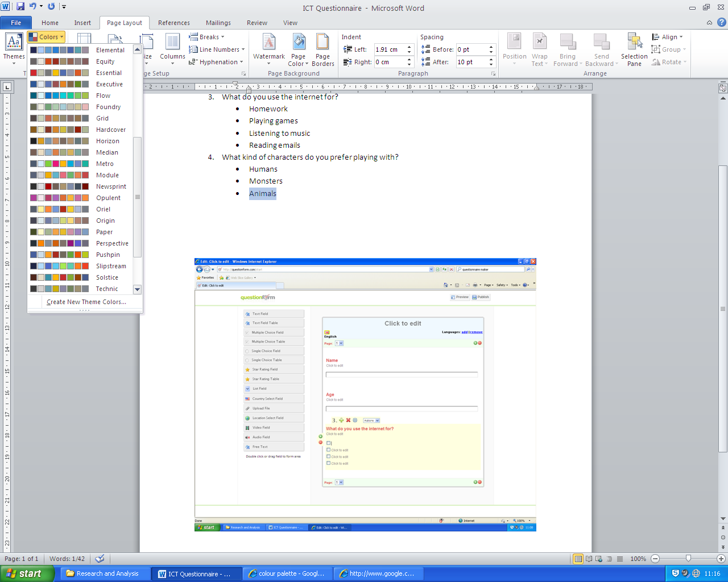Toggle spelling proofing check status icon

pyautogui.click(x=100, y=559)
